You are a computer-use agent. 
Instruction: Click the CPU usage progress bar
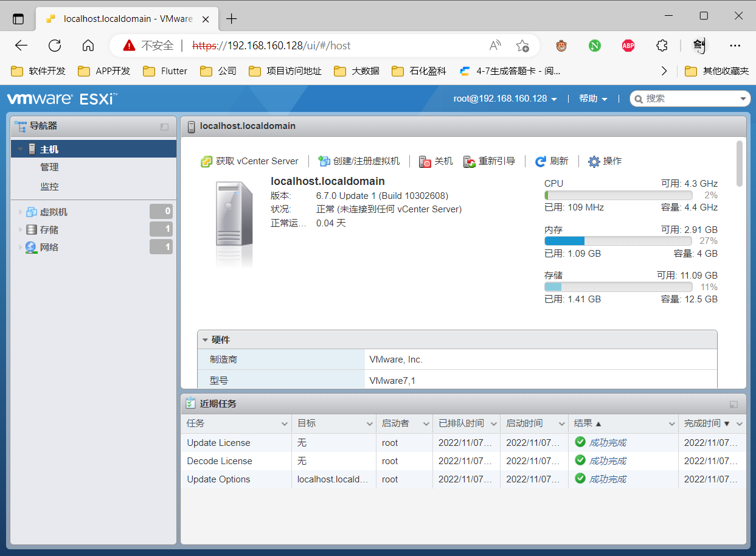coord(619,195)
